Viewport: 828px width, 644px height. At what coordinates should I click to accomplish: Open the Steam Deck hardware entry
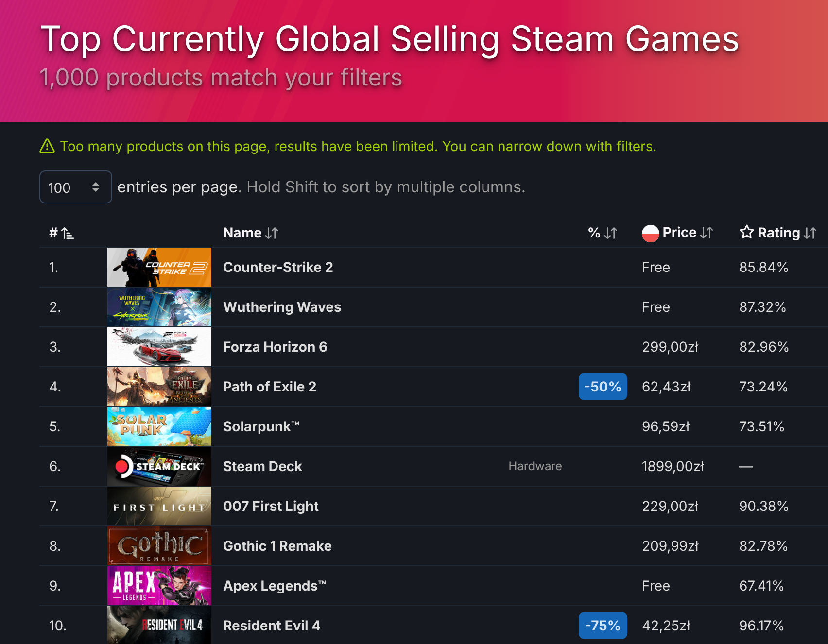[x=262, y=466]
